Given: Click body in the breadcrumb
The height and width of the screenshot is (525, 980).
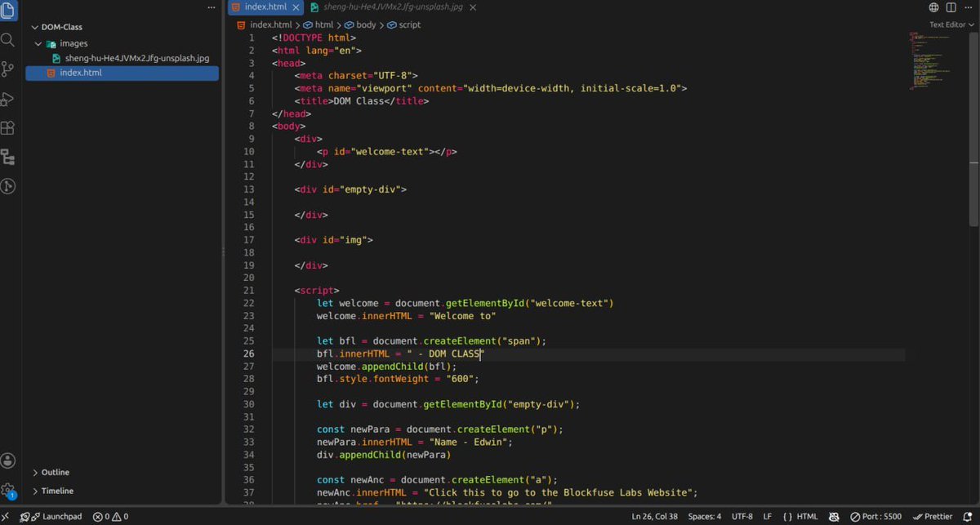Looking at the screenshot, I should [360, 24].
